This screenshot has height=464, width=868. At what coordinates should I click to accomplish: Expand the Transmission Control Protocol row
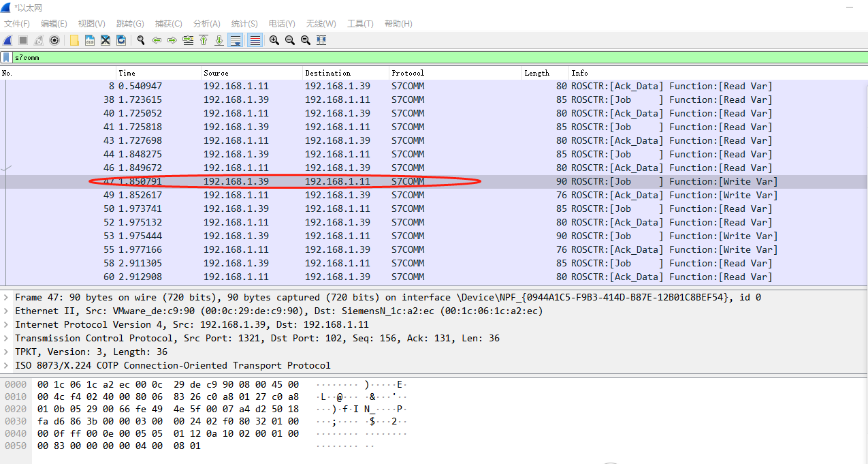coord(7,338)
